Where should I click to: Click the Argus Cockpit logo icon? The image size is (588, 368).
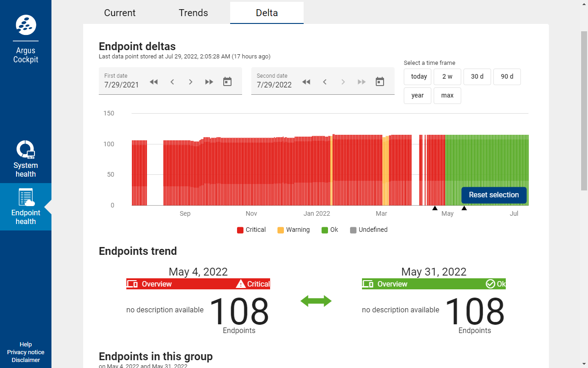pos(26,26)
